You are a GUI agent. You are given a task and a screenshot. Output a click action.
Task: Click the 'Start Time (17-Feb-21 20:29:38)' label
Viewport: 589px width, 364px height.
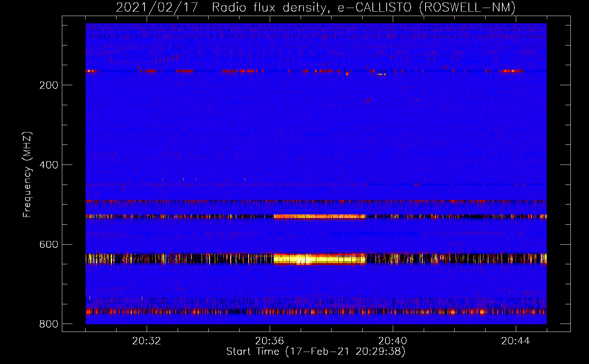coord(316,352)
